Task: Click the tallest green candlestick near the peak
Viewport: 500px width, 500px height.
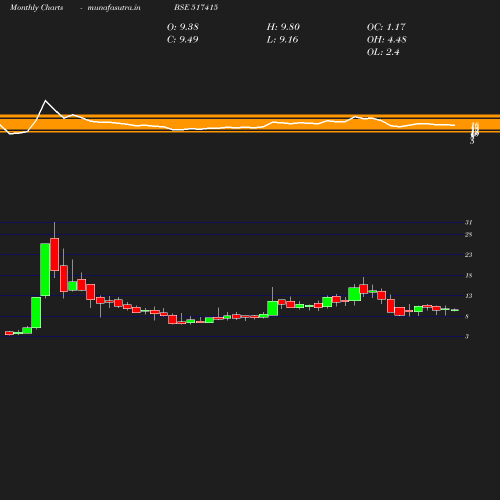Action: pos(45,269)
